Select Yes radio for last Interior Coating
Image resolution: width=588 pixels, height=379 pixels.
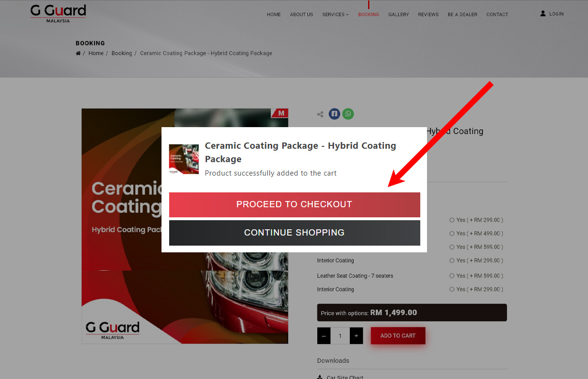[x=452, y=289]
